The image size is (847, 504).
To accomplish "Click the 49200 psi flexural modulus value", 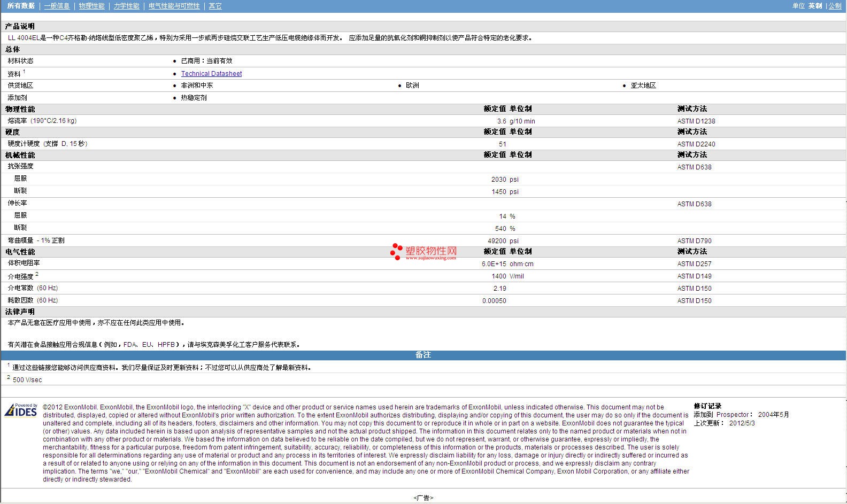I will click(x=503, y=241).
